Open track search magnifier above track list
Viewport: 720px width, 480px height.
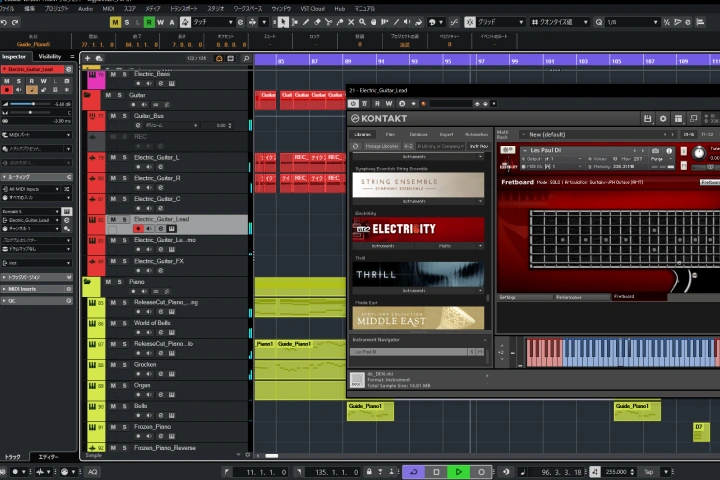(x=246, y=58)
